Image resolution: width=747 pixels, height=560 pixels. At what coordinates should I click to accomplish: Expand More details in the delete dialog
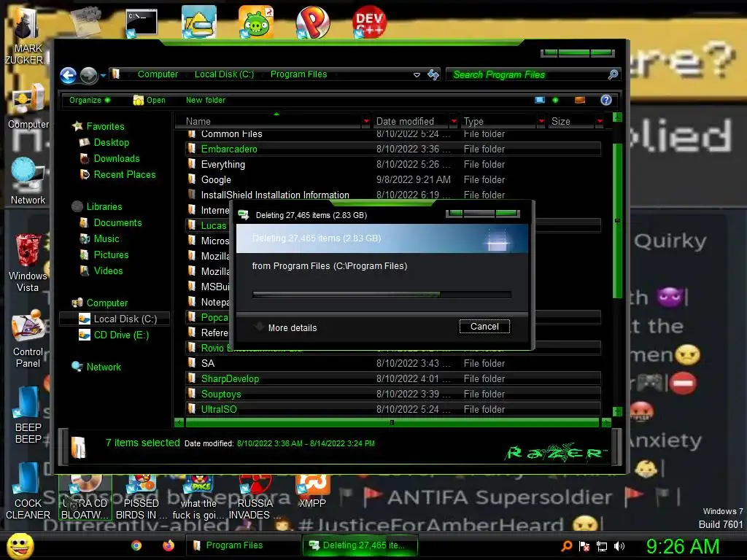tap(286, 327)
